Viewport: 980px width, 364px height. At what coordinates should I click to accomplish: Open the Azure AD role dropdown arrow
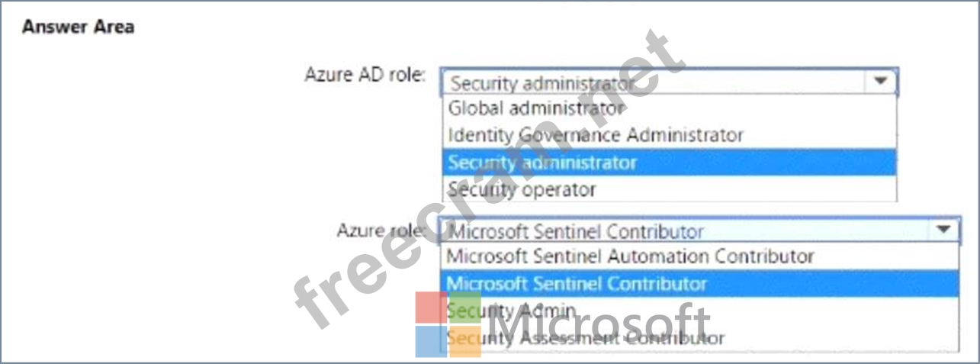(881, 82)
